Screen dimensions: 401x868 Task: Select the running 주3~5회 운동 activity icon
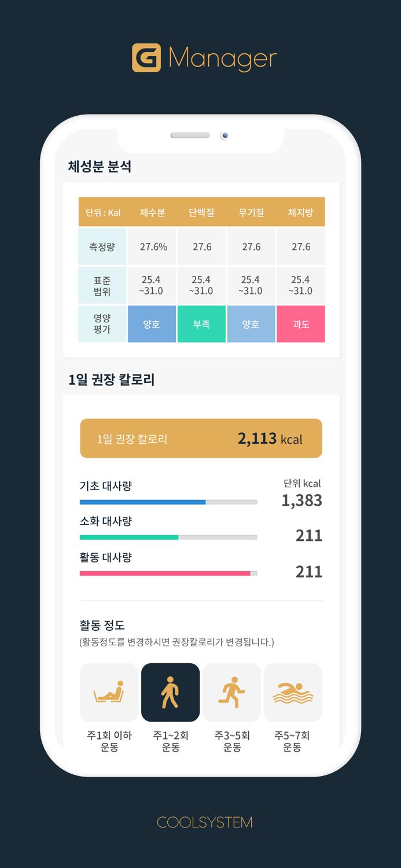(231, 692)
